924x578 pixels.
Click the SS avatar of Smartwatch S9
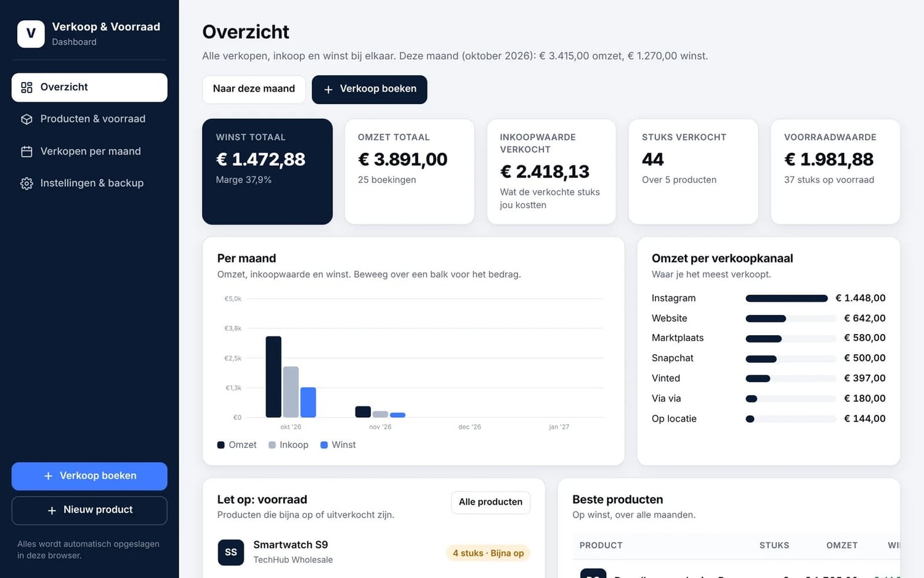coord(231,552)
